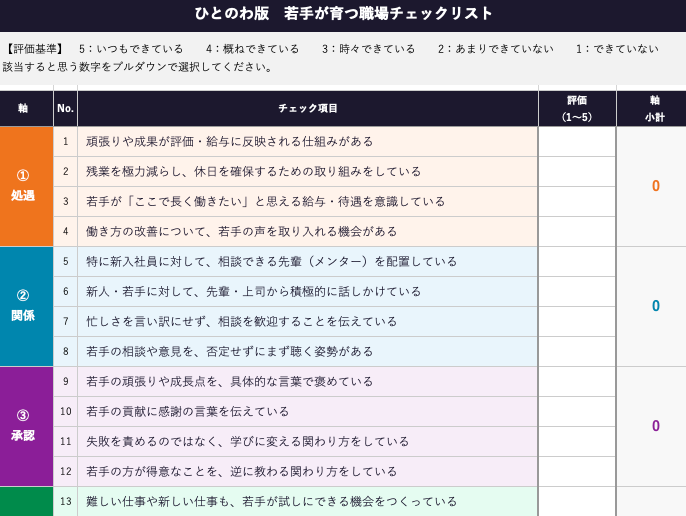686x516 pixels.
Task: Click '忙しさを言い訳にせず、相談を歓迎することを伝えている'
Action: tap(242, 321)
